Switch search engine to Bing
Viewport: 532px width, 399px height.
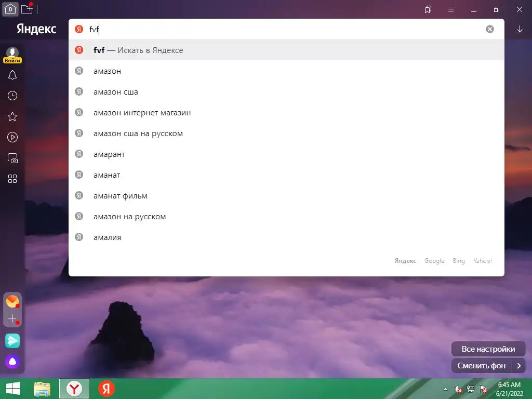pos(459,261)
